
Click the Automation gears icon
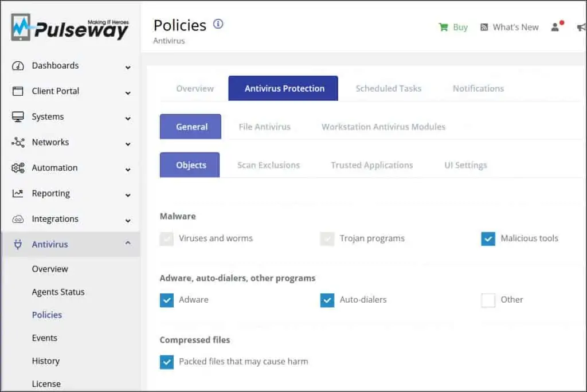[18, 168]
